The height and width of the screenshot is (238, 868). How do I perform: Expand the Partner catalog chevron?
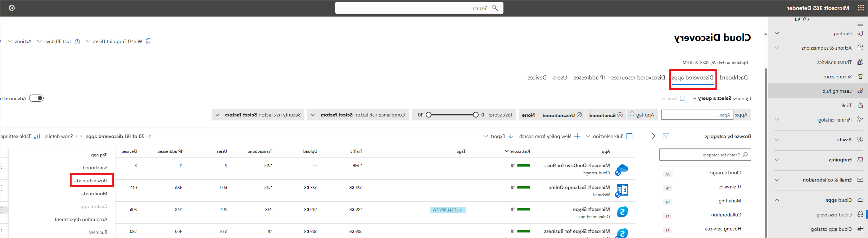pyautogui.click(x=777, y=120)
